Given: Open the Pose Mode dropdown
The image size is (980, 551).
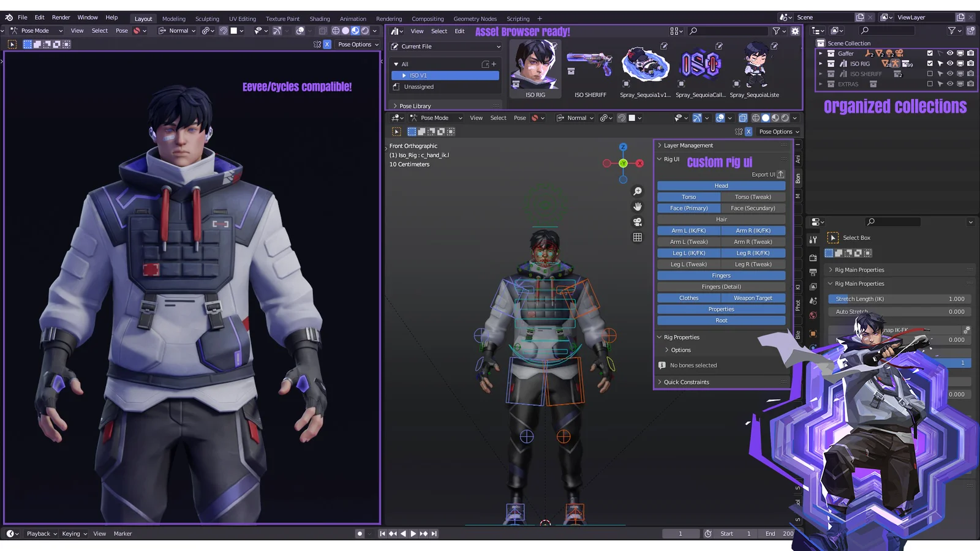Looking at the screenshot, I should click(x=37, y=31).
